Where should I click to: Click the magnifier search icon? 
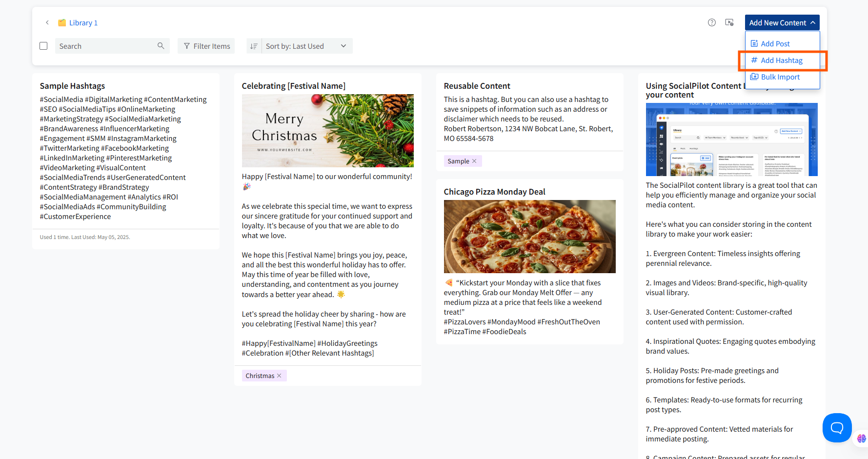coord(161,46)
